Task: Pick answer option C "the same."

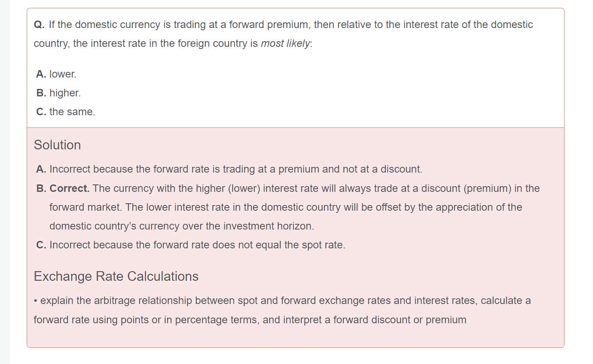Action: coord(72,112)
